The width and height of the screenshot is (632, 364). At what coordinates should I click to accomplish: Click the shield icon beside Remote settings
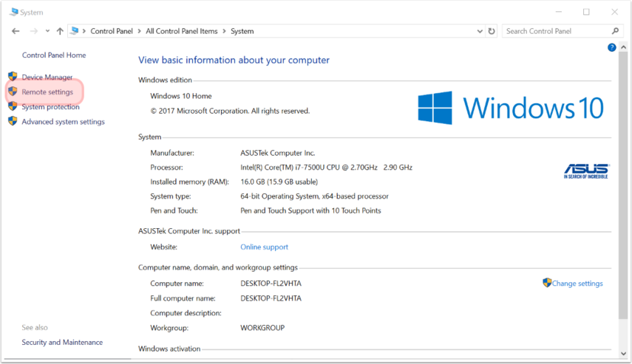(13, 91)
